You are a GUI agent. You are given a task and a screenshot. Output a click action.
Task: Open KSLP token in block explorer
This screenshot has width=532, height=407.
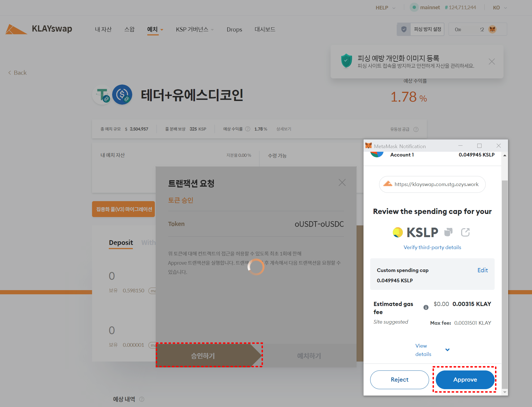click(x=465, y=232)
